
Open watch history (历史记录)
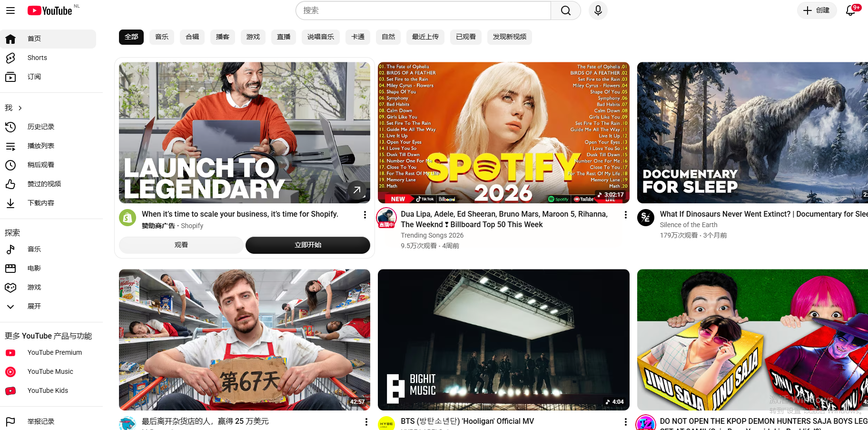(x=41, y=127)
